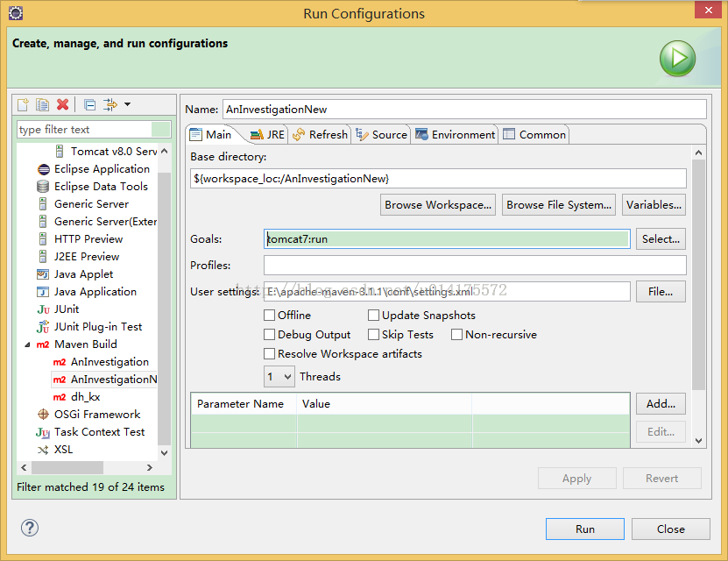
Task: Open the Common tab
Action: click(x=534, y=135)
